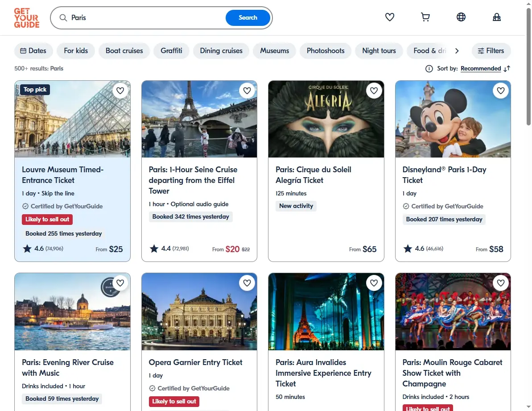Select the Boat cruises category chip

(x=124, y=50)
